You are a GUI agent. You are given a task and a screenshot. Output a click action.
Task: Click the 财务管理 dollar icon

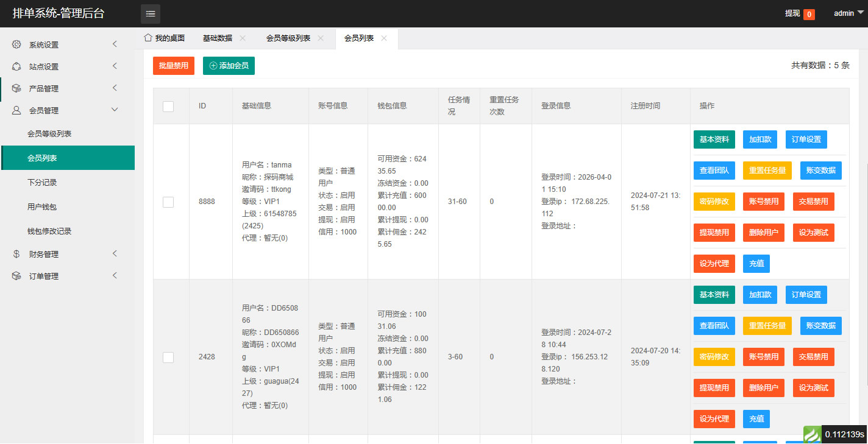[17, 254]
